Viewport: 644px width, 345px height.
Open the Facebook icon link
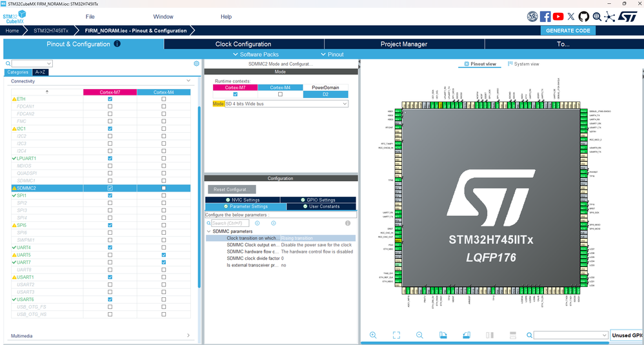tap(545, 16)
